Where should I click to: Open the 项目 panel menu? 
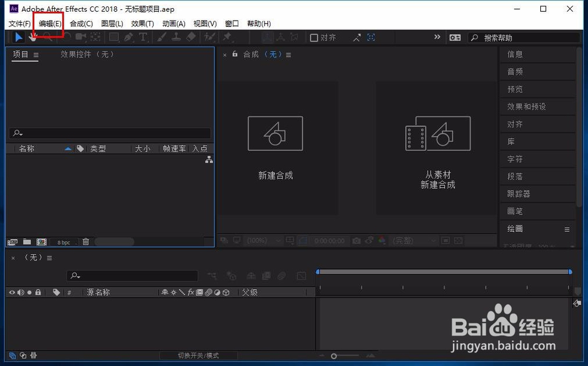(x=36, y=55)
